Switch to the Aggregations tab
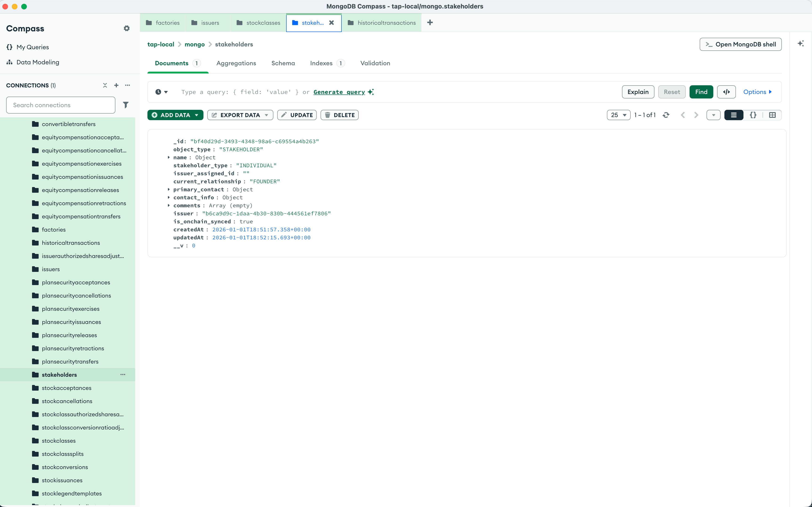812x507 pixels. coord(236,63)
